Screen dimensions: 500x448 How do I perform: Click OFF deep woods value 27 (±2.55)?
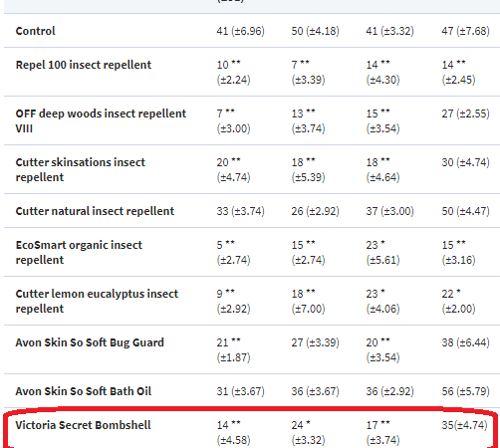pos(465,113)
